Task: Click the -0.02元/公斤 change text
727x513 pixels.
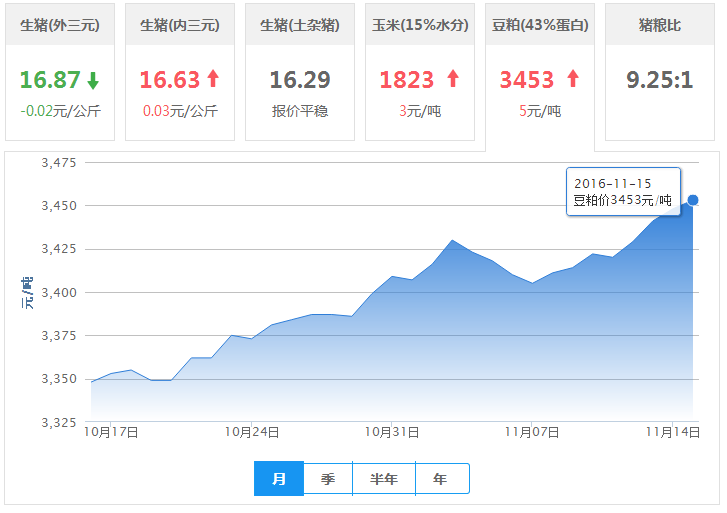Action: tap(60, 111)
